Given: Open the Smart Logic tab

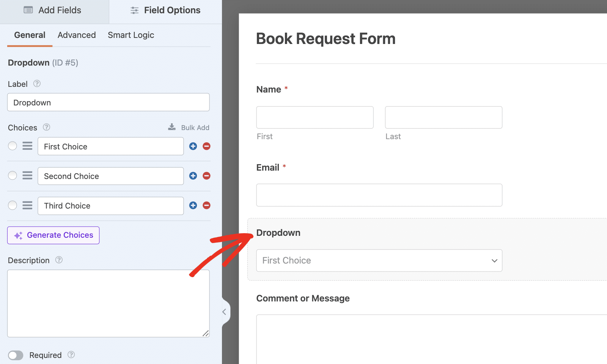Looking at the screenshot, I should (131, 35).
